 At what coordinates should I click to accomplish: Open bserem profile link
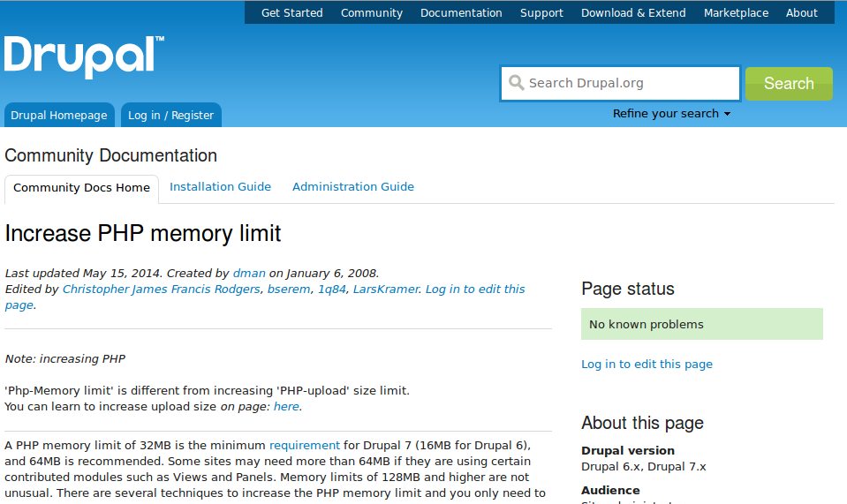point(289,290)
